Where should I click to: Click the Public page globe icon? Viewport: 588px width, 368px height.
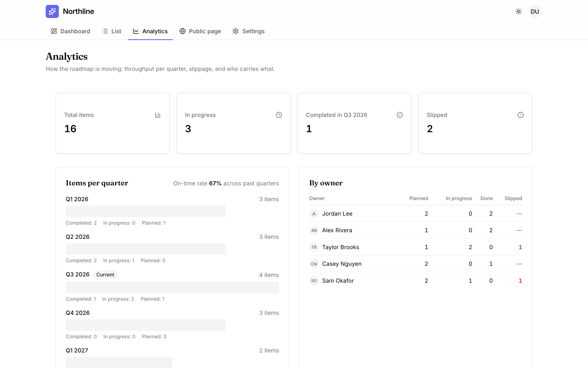182,31
